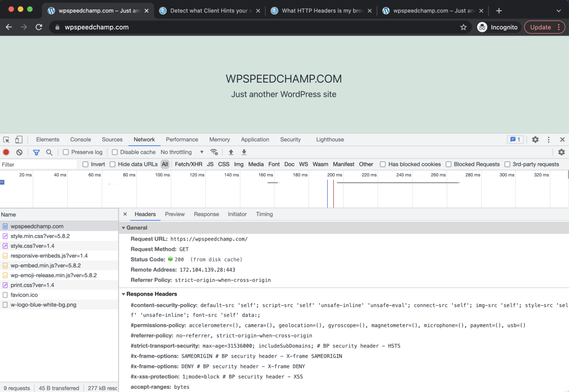Open the Network panel settings gear

point(561,152)
